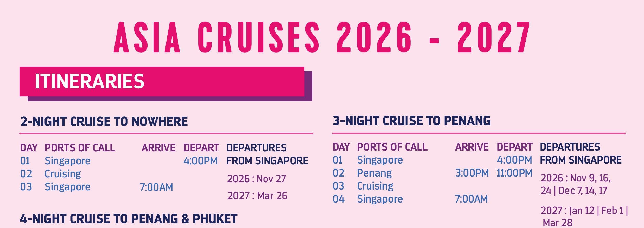
Task: Click the Ports of Call header in Penang table
Action: (x=392, y=147)
